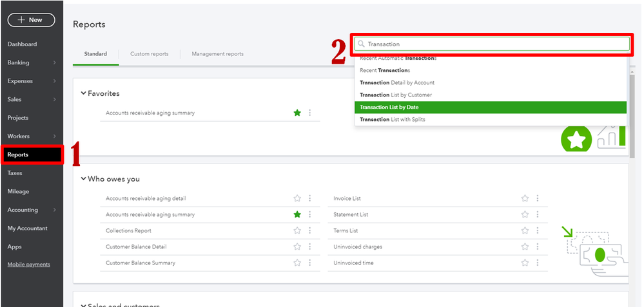Open the Expenses sidebar item
Screen dimensions: 644x307
coord(20,81)
